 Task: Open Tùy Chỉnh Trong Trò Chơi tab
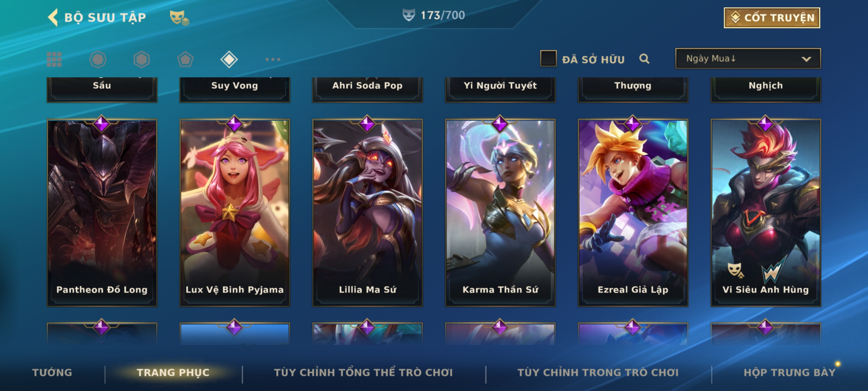(x=598, y=373)
